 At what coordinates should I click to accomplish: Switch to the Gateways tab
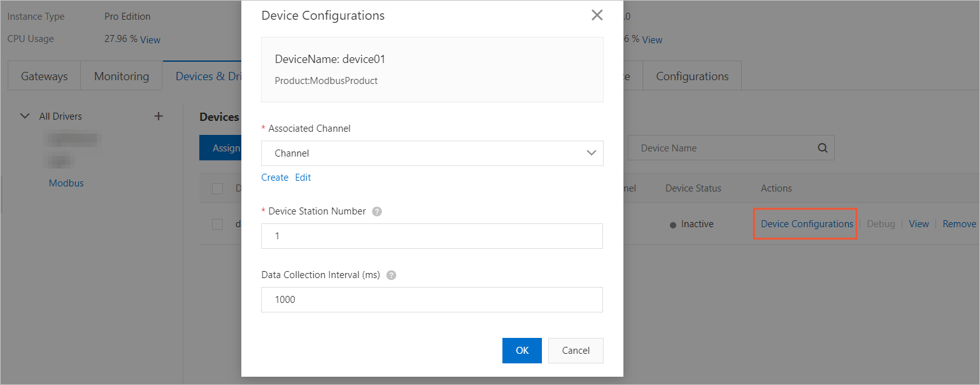[43, 75]
